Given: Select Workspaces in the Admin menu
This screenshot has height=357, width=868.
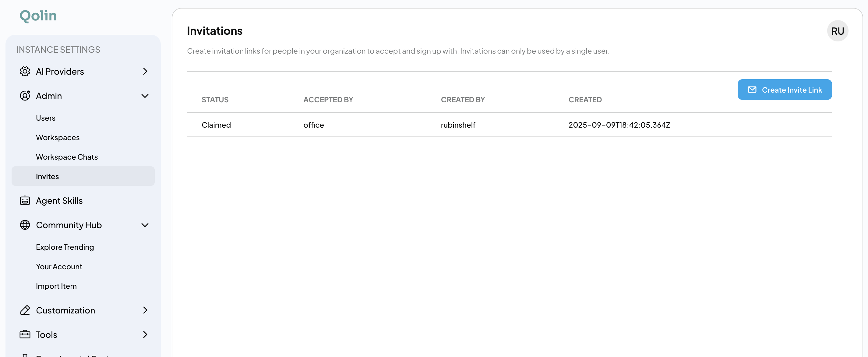Looking at the screenshot, I should [58, 137].
